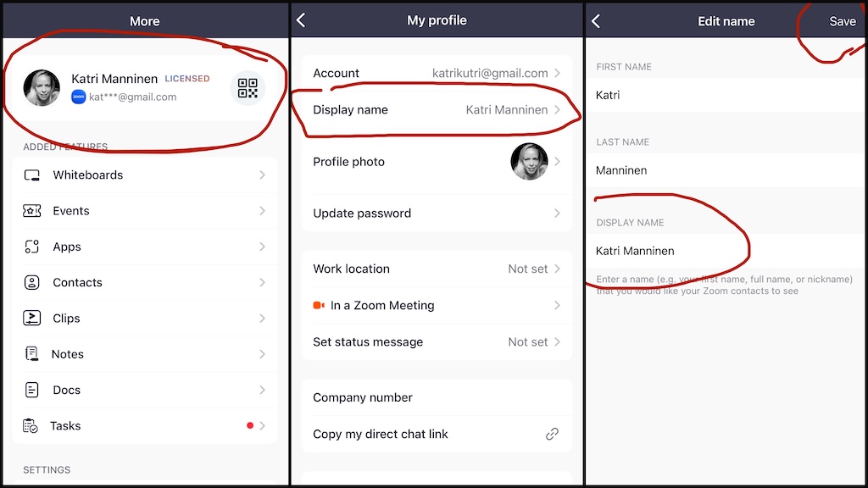Screen dimensions: 868x488
Task: Select the In a Zoom Meeting status label
Action: click(x=382, y=305)
